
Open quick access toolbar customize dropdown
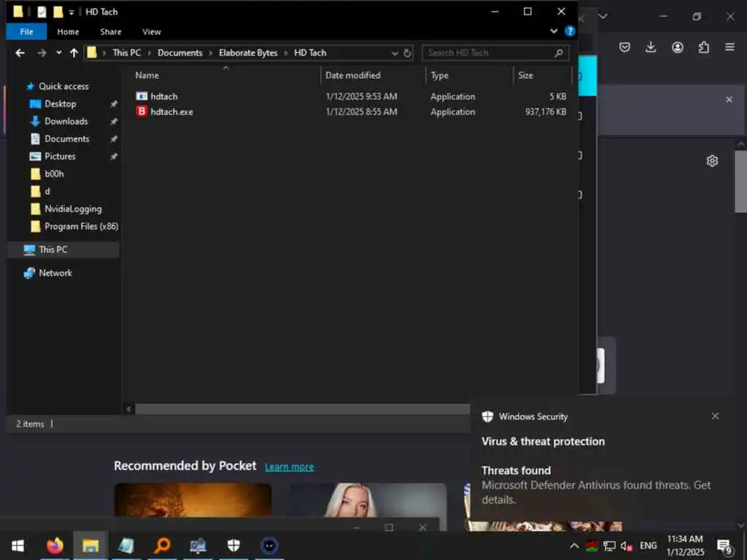click(71, 12)
